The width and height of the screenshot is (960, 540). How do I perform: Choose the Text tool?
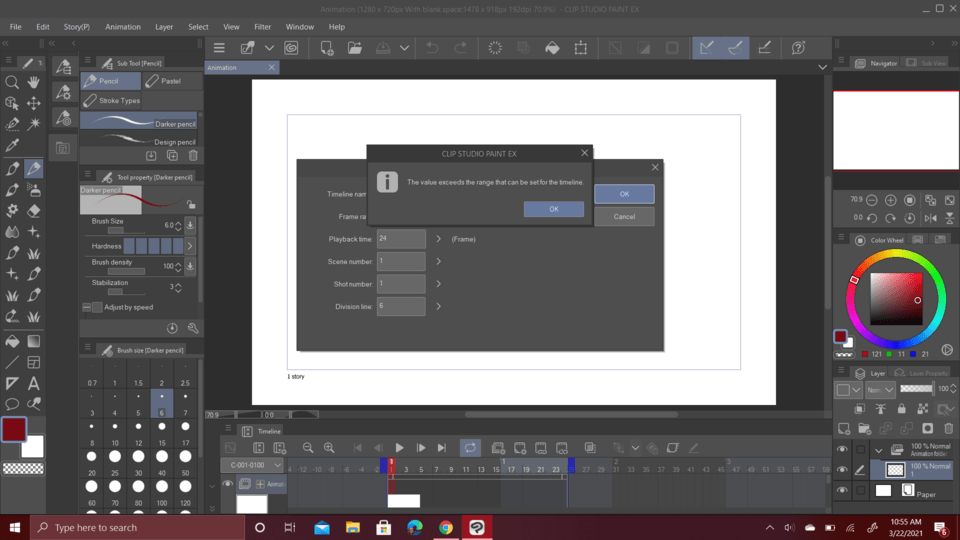[x=34, y=383]
